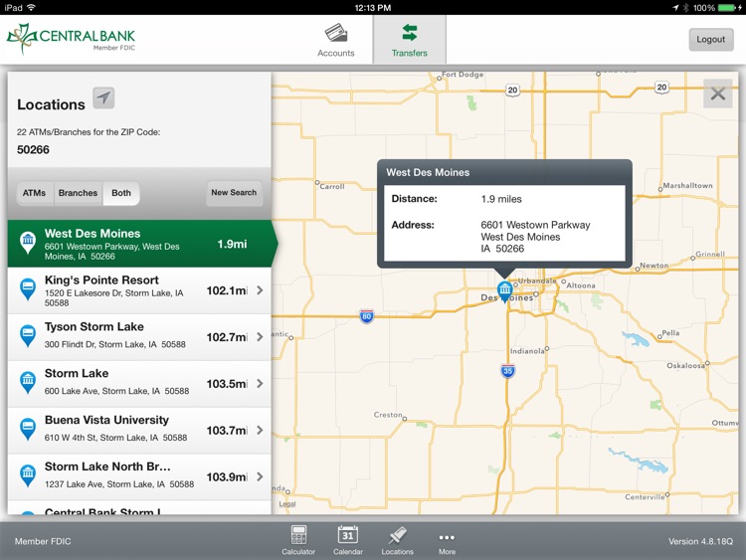Open the Transfers tab
The width and height of the screenshot is (746, 560).
pyautogui.click(x=409, y=40)
